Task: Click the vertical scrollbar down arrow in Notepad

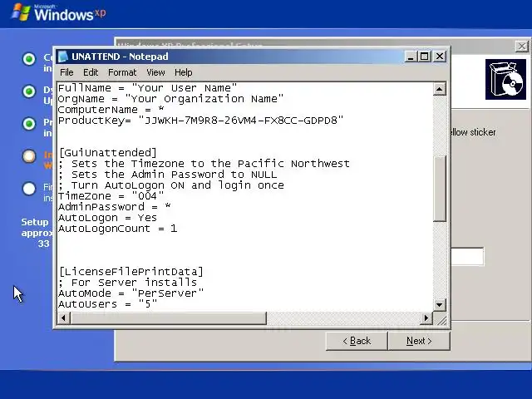Action: [x=440, y=304]
